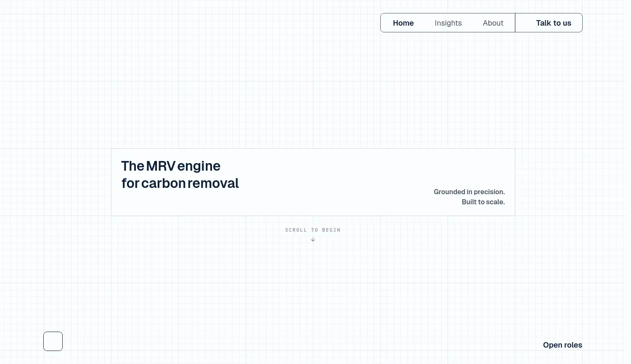Image resolution: width=631 pixels, height=364 pixels.
Task: Go to the Insights page
Action: tap(448, 23)
